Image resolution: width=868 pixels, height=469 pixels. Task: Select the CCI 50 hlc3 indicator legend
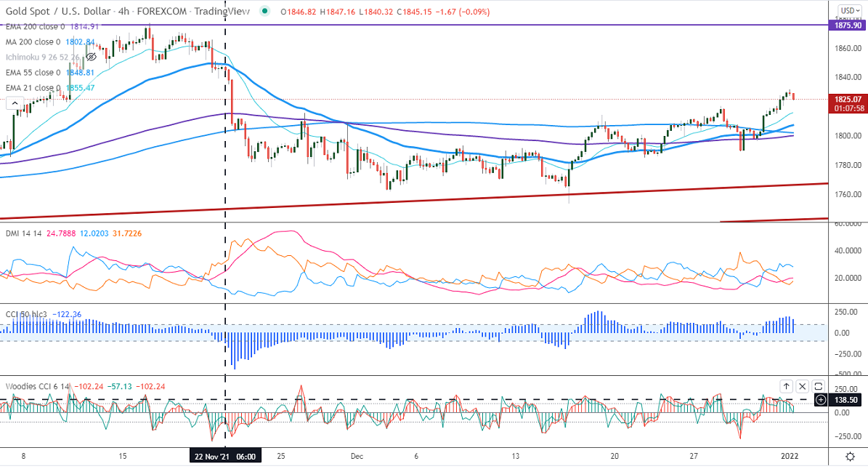point(27,314)
